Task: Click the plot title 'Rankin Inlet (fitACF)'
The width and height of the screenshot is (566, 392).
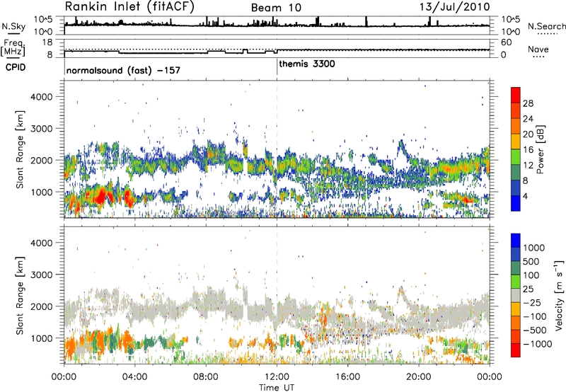Action: 129,7
